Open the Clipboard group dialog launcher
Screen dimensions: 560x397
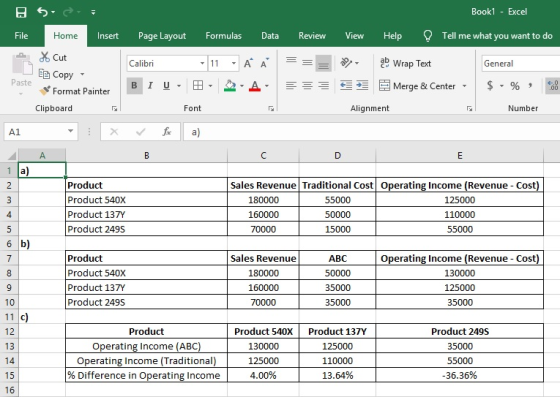coord(114,109)
